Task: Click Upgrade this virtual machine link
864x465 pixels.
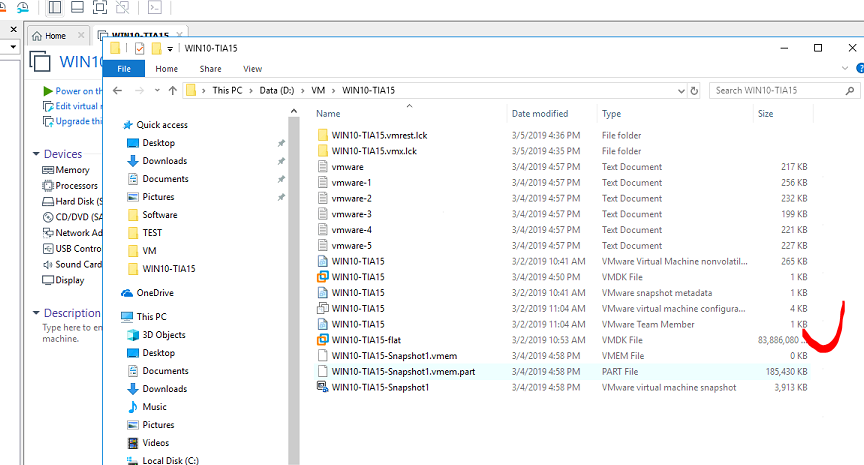Action: [73, 121]
